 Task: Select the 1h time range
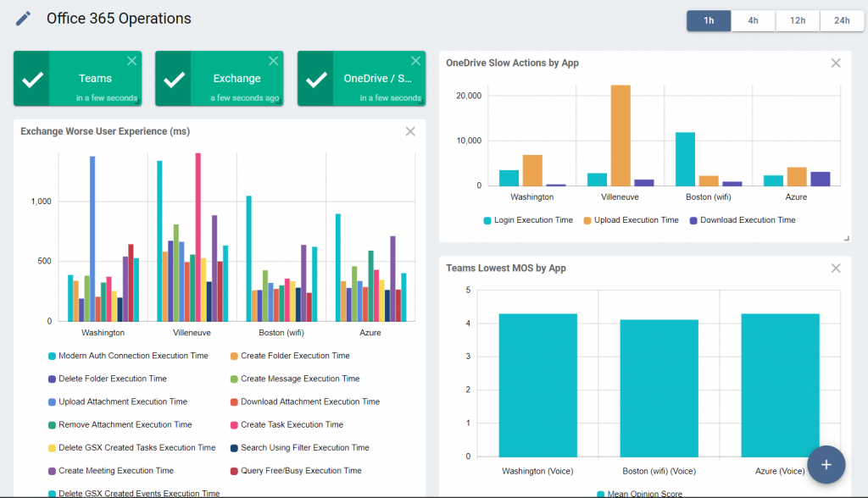tap(709, 20)
